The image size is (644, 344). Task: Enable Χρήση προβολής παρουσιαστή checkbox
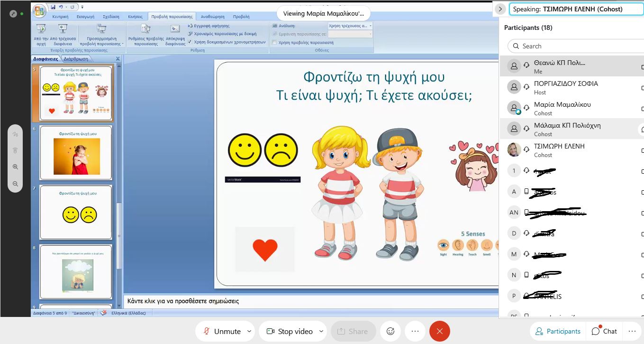[274, 43]
